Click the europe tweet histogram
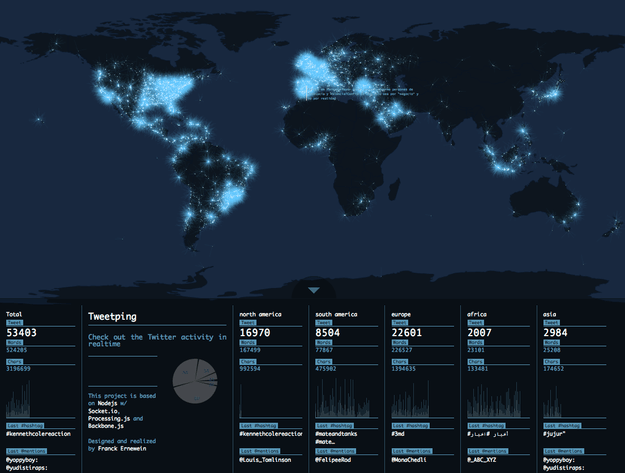 (x=411, y=399)
